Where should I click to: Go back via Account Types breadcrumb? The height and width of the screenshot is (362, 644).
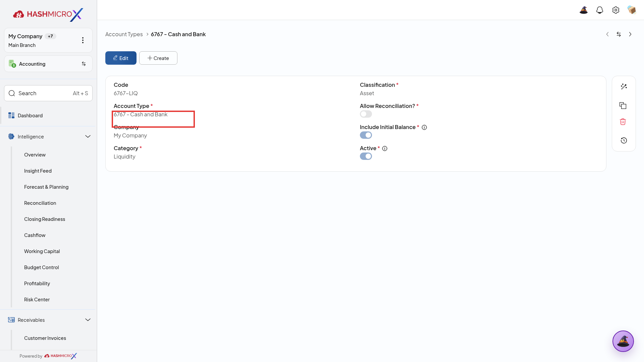[x=124, y=34]
